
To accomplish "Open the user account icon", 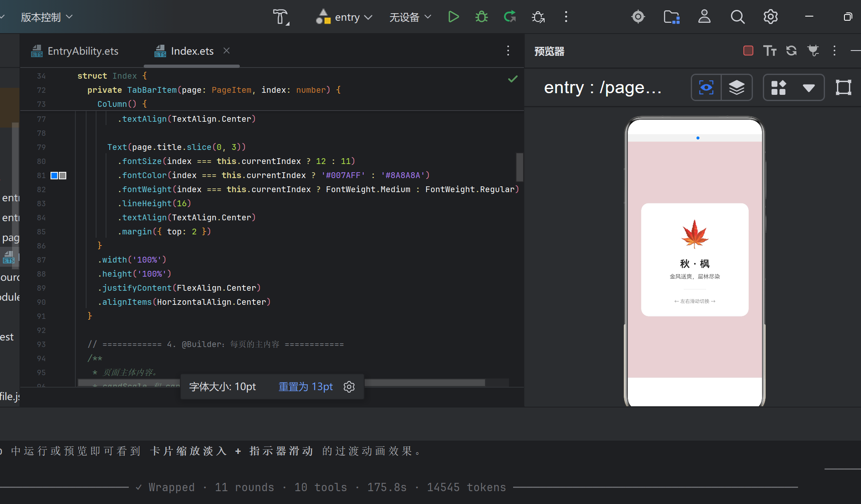I will click(704, 17).
